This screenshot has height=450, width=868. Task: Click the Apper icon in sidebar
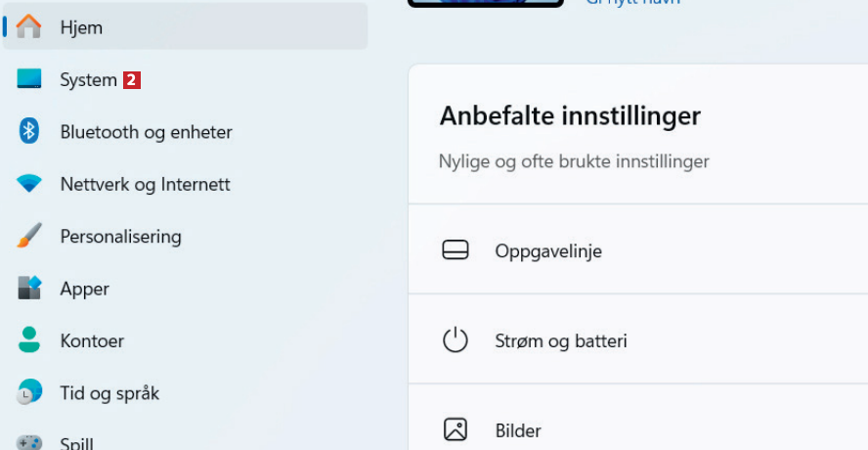29,289
